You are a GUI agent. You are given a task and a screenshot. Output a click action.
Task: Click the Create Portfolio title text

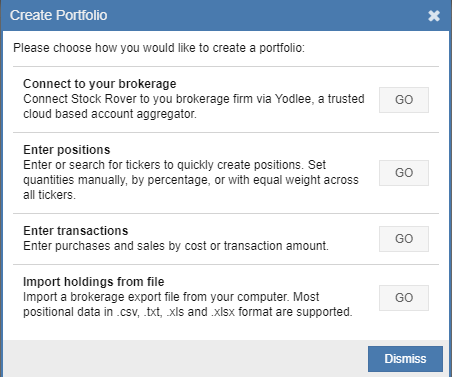click(59, 15)
